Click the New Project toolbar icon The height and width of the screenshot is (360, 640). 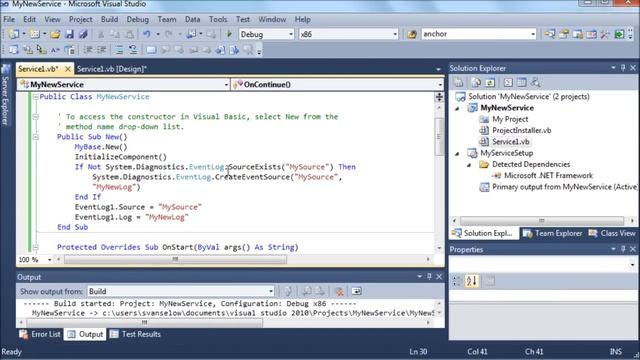[13, 34]
